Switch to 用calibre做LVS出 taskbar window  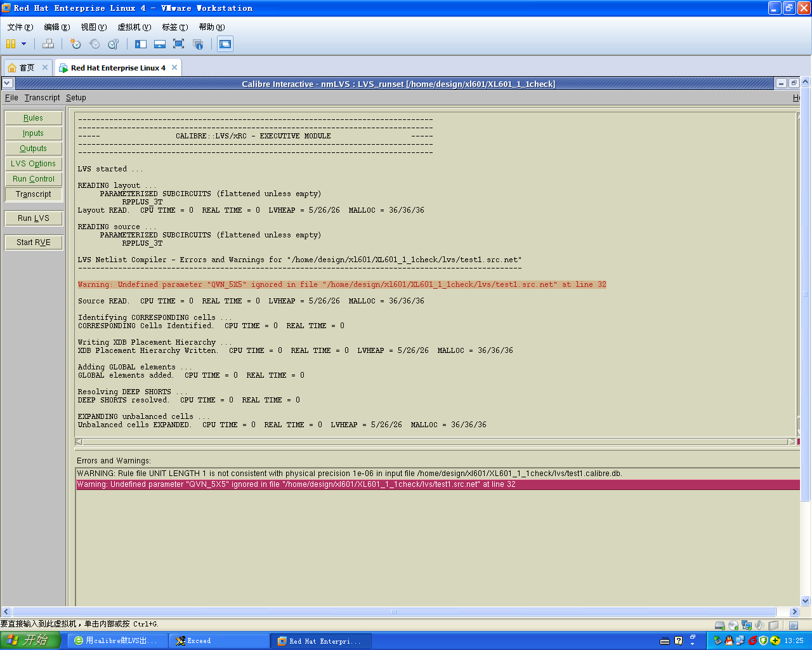click(x=118, y=641)
